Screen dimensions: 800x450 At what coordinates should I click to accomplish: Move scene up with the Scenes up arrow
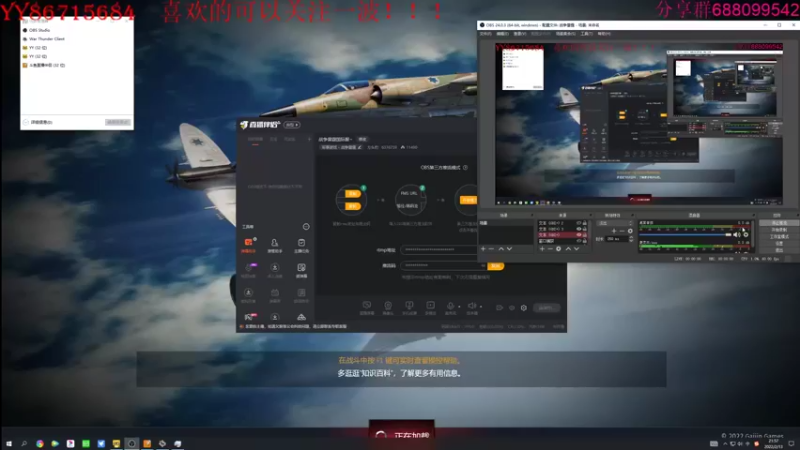click(501, 249)
